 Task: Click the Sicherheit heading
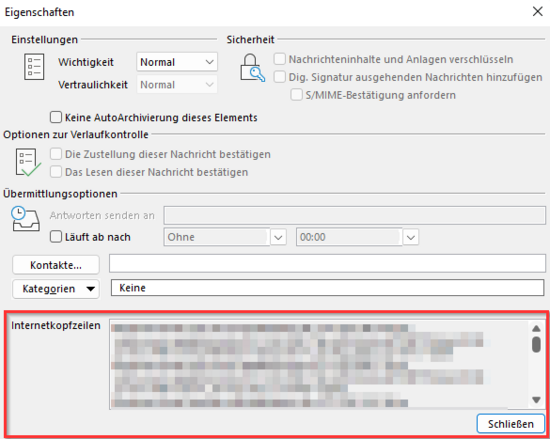tap(250, 40)
